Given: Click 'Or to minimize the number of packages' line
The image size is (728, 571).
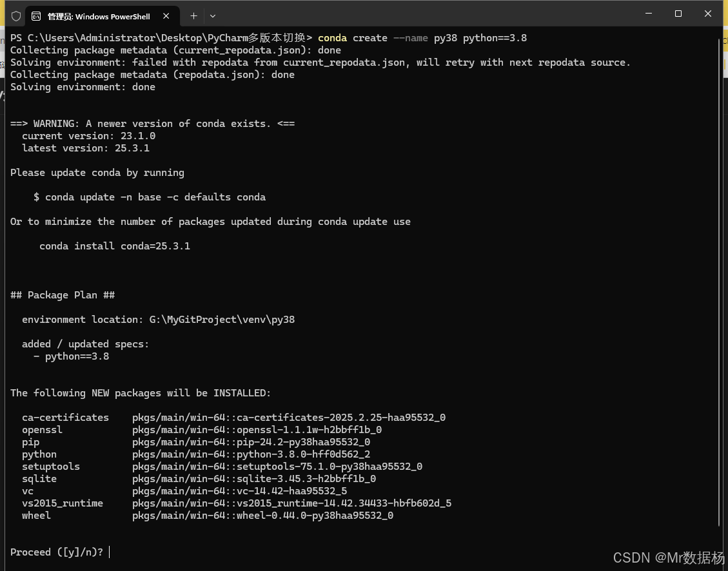Looking at the screenshot, I should [x=210, y=222].
